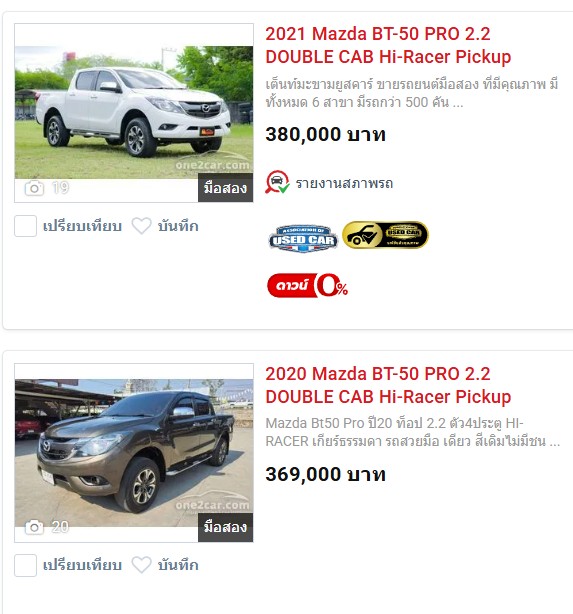The image size is (573, 614).
Task: Open the car condition report icon
Action: coord(277,182)
